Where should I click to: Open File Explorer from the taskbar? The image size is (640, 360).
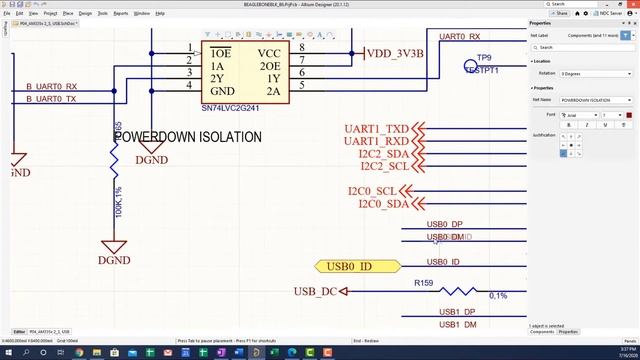pyautogui.click(x=97, y=352)
